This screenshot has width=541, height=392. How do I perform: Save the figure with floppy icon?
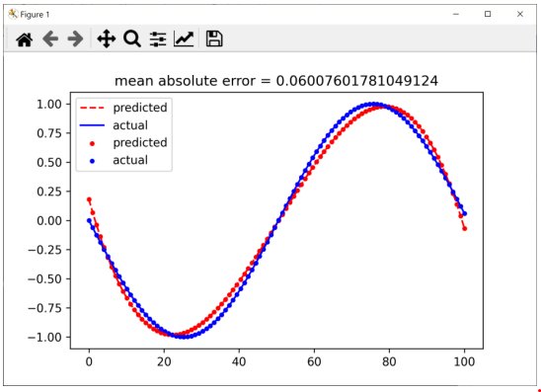click(214, 39)
